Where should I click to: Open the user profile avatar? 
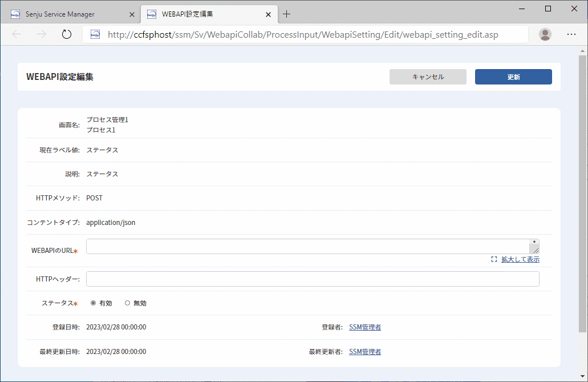coord(545,34)
